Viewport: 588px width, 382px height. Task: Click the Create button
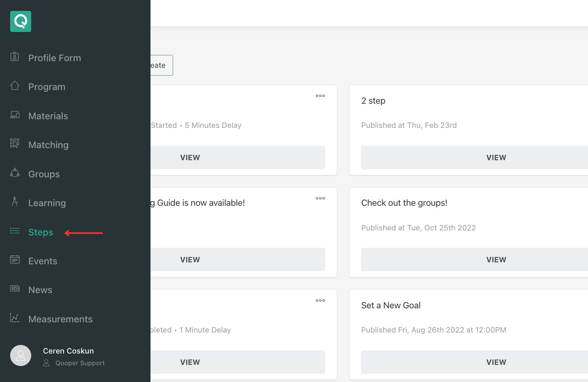(x=161, y=65)
